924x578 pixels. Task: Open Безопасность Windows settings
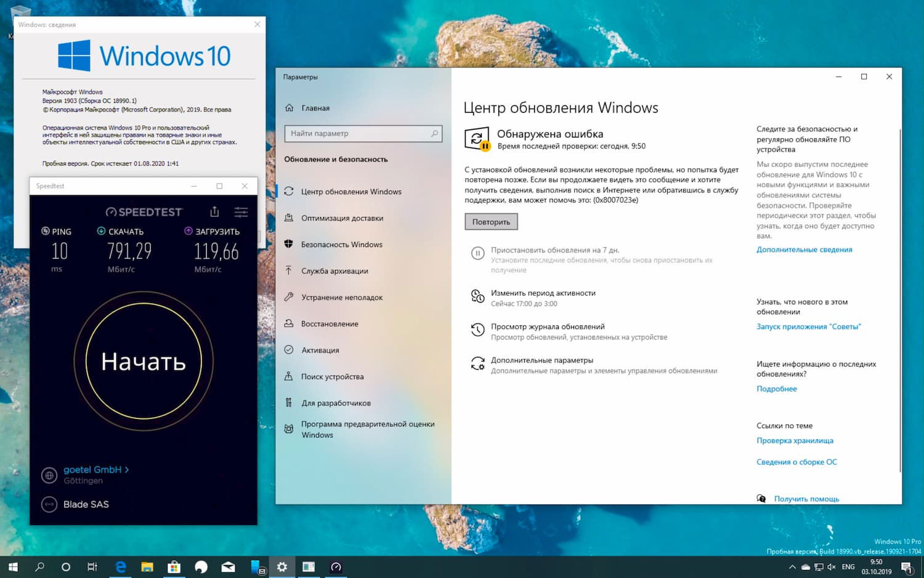point(342,244)
